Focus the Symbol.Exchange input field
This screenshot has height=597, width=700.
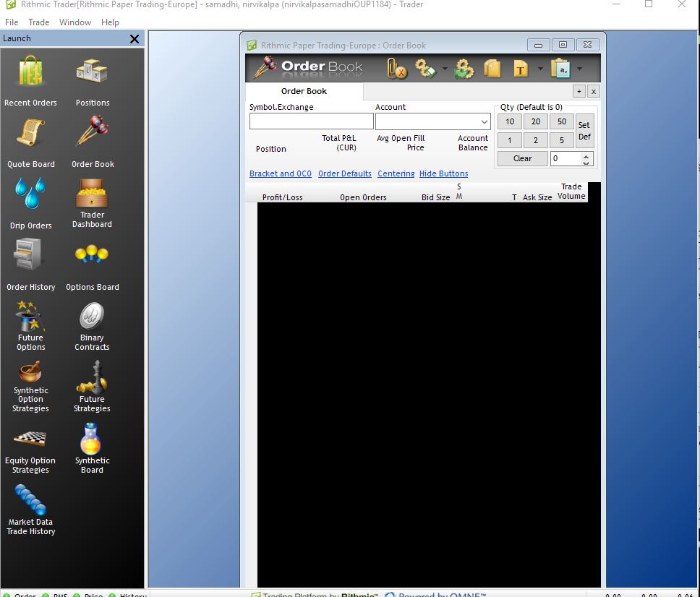[311, 121]
